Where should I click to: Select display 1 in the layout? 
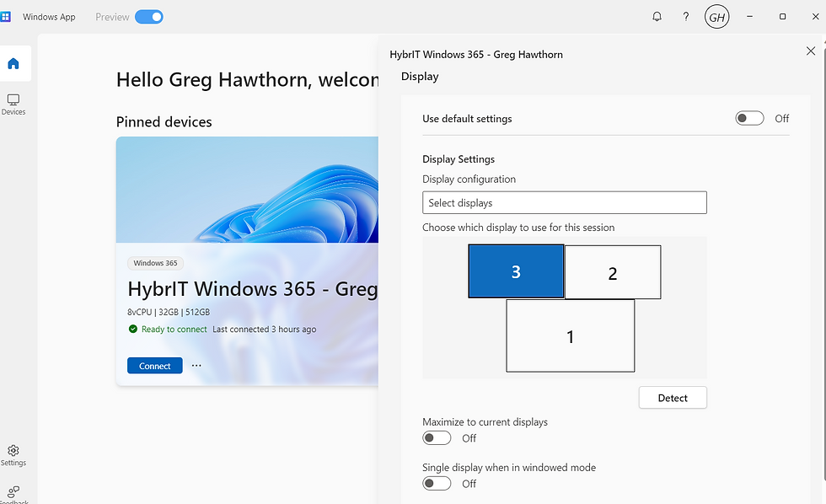click(x=571, y=336)
